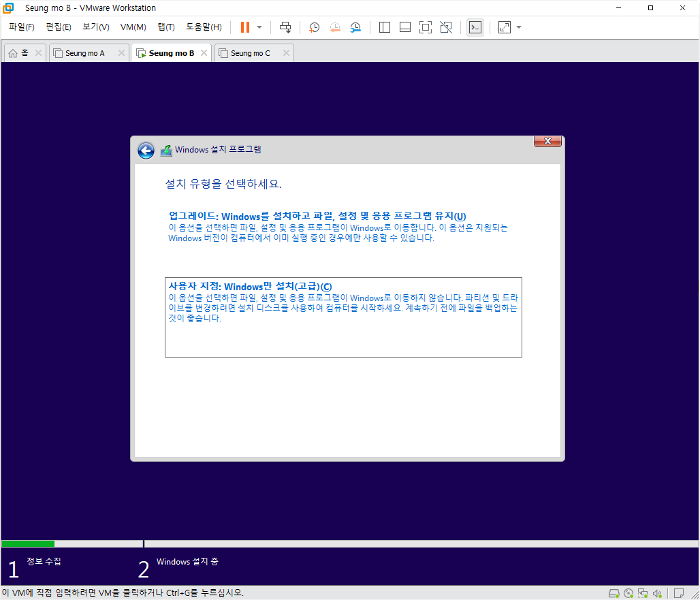700x600 pixels.
Task: Maximize the VMware Workstation window
Action: click(x=650, y=8)
